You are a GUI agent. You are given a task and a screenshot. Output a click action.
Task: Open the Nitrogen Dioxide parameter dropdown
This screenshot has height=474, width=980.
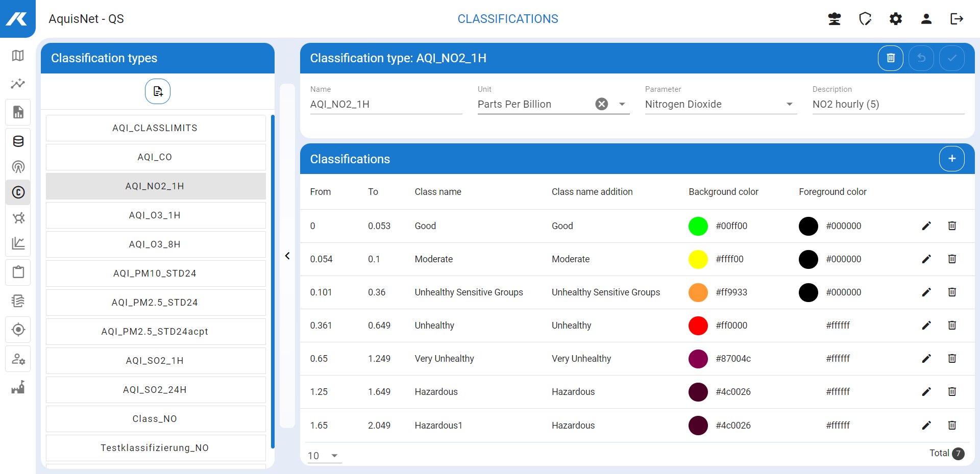coord(789,104)
